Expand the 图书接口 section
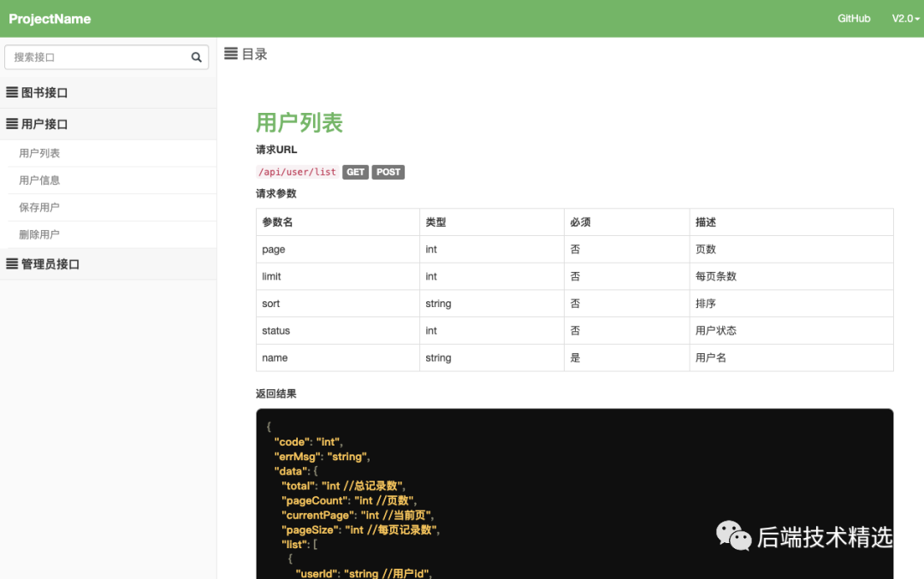The width and height of the screenshot is (924, 579). pyautogui.click(x=109, y=92)
